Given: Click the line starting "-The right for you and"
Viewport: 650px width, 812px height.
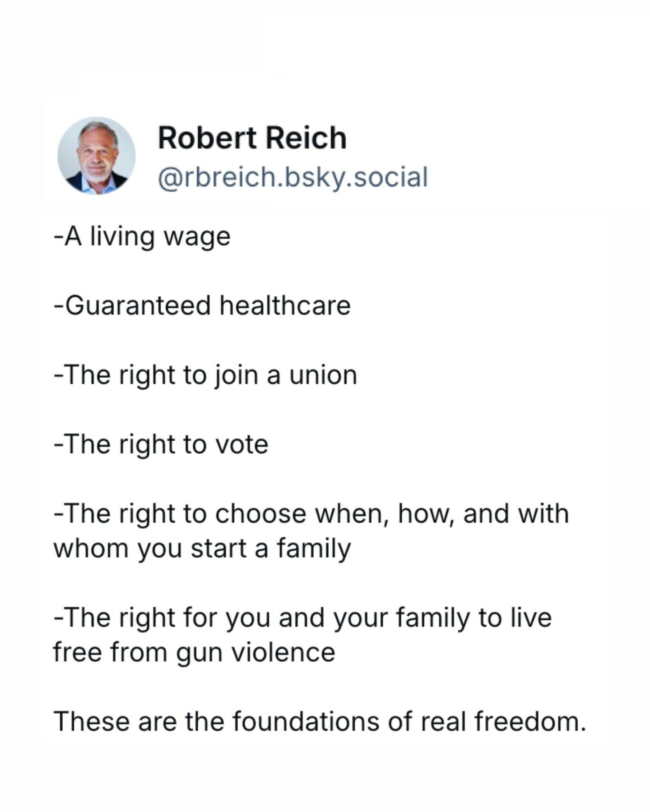Looking at the screenshot, I should [302, 618].
